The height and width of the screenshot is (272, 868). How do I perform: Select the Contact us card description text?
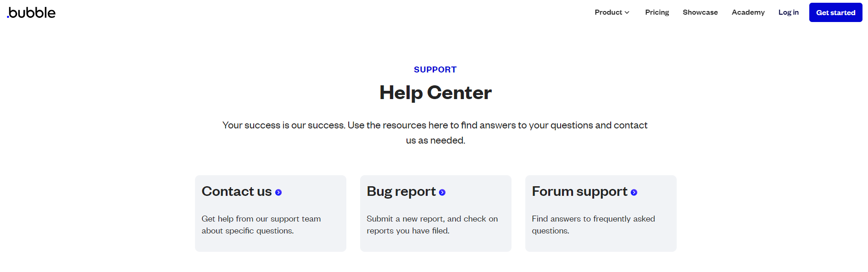[x=262, y=225]
